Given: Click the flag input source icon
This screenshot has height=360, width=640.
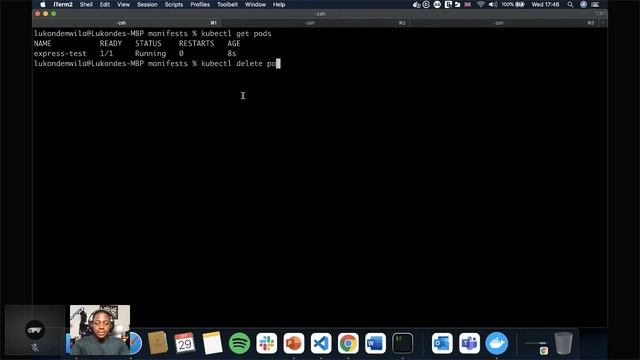Looking at the screenshot, I should [468, 4].
